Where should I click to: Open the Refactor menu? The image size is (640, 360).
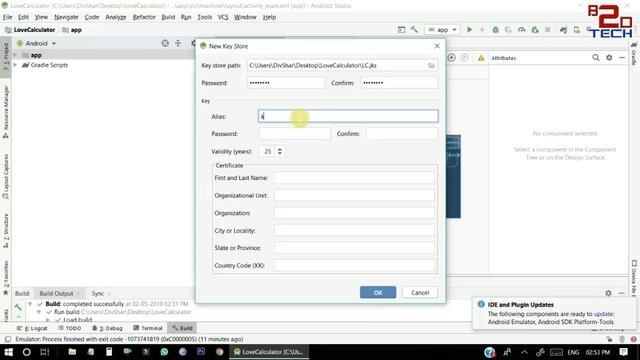(x=144, y=17)
